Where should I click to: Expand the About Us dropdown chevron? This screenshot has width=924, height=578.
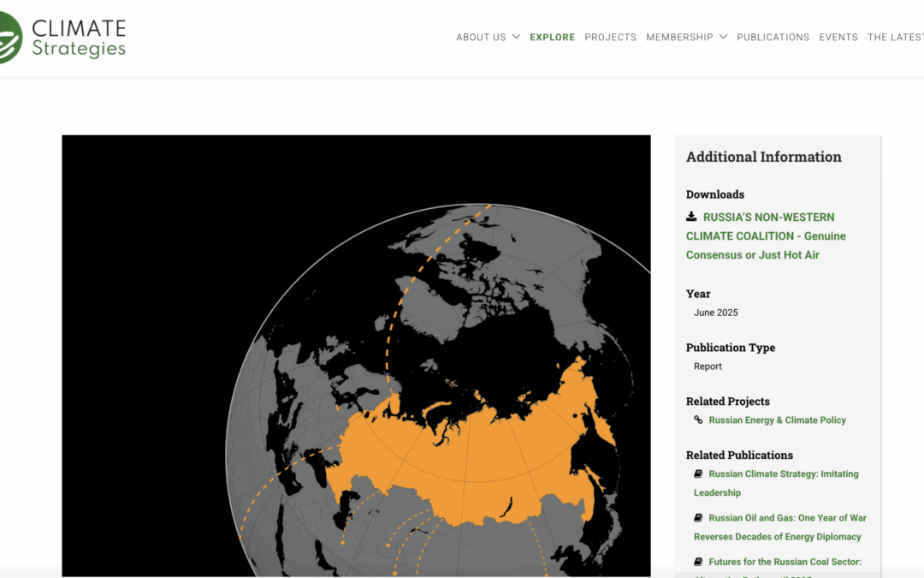[516, 37]
